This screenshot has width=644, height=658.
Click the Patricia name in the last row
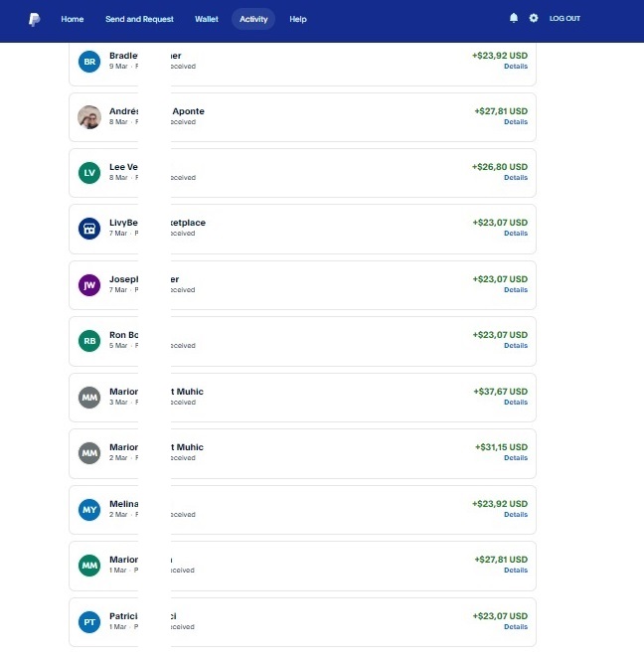pyautogui.click(x=123, y=616)
